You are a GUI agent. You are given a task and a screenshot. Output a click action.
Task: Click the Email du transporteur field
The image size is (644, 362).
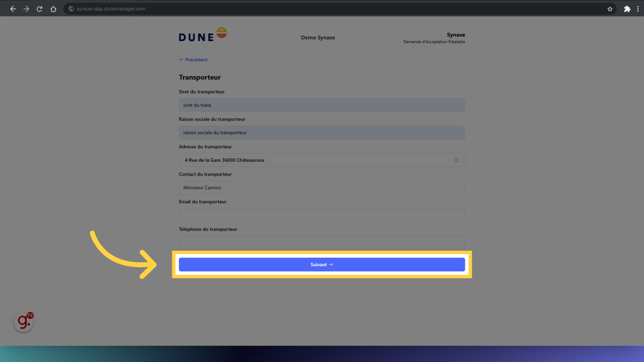coord(321,215)
